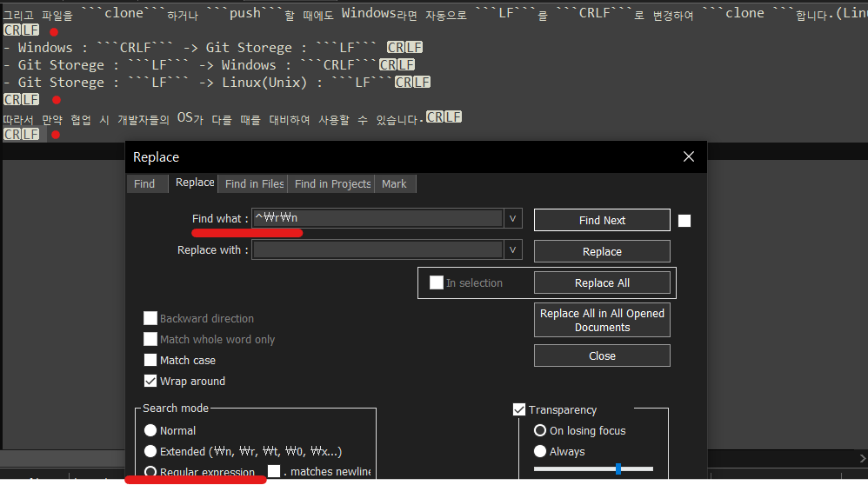This screenshot has width=868, height=485.
Task: Select On losing focus transparency option
Action: (x=540, y=430)
